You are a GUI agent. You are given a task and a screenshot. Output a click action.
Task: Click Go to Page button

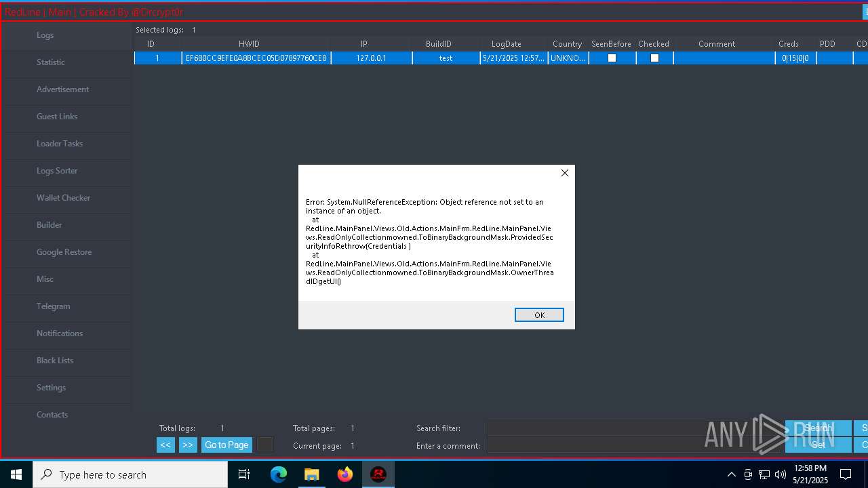[x=226, y=445]
